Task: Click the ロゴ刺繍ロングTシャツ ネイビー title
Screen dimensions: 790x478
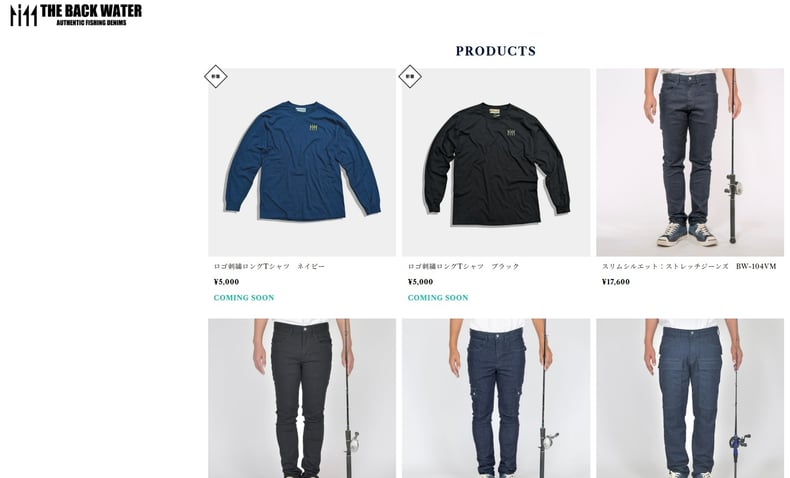Action: click(269, 267)
